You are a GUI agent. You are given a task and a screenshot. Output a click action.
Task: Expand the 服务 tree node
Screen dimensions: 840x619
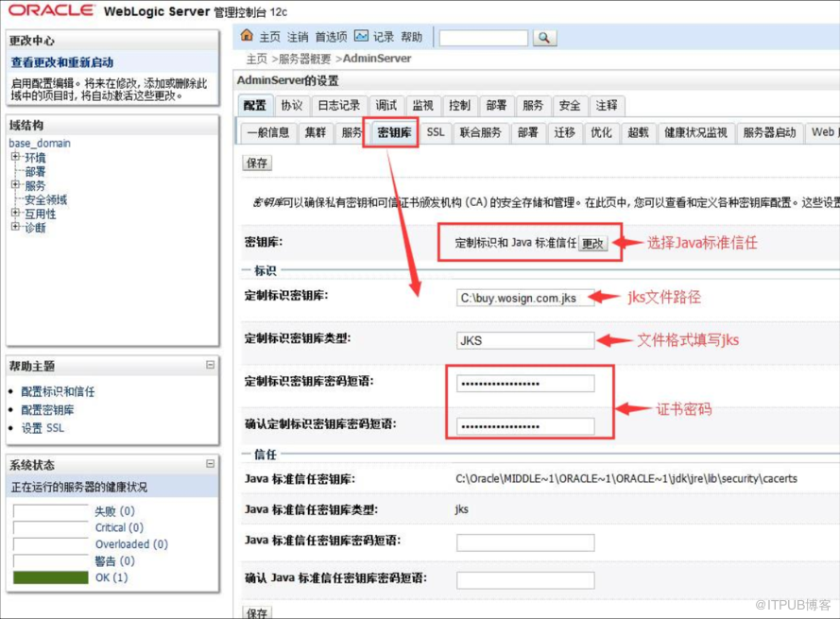pyautogui.click(x=15, y=185)
